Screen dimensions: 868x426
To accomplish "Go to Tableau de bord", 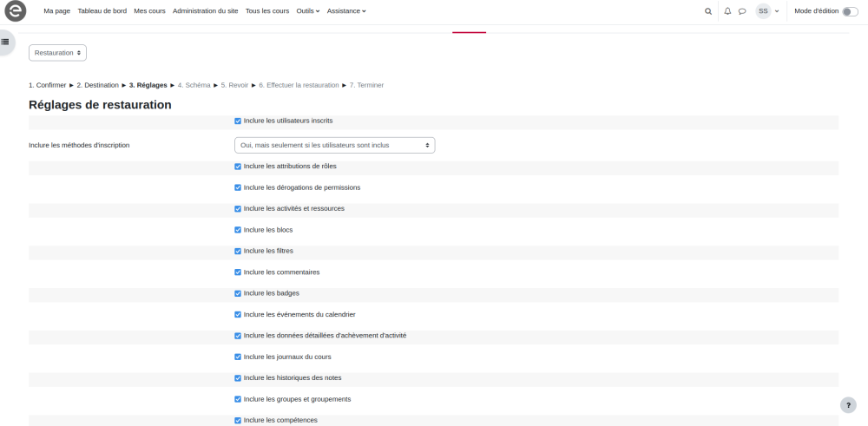I will (x=102, y=11).
